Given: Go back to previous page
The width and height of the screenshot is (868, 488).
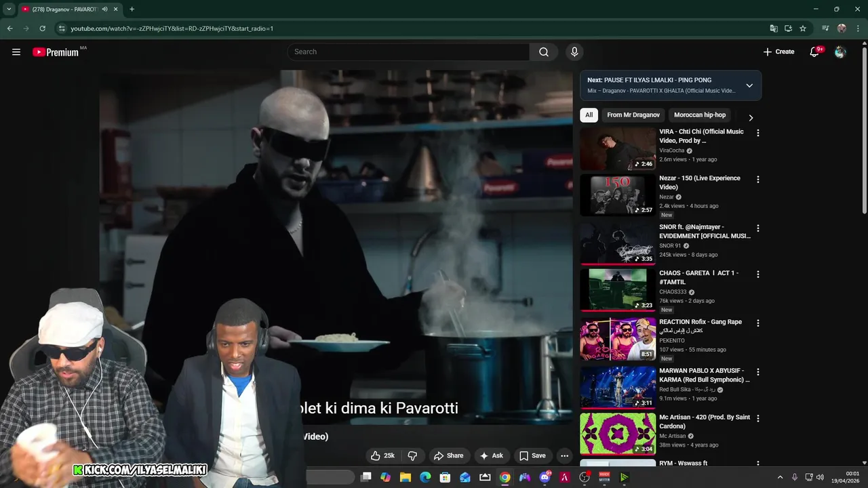Looking at the screenshot, I should 9,28.
